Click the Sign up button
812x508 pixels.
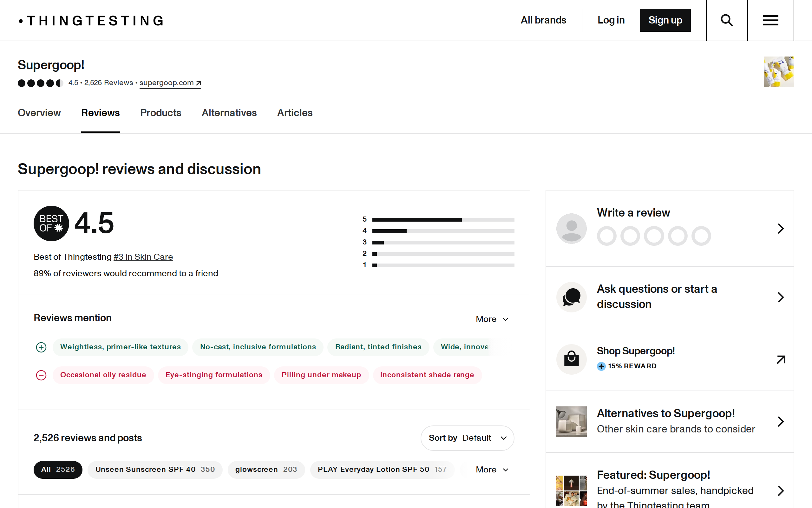click(x=665, y=20)
